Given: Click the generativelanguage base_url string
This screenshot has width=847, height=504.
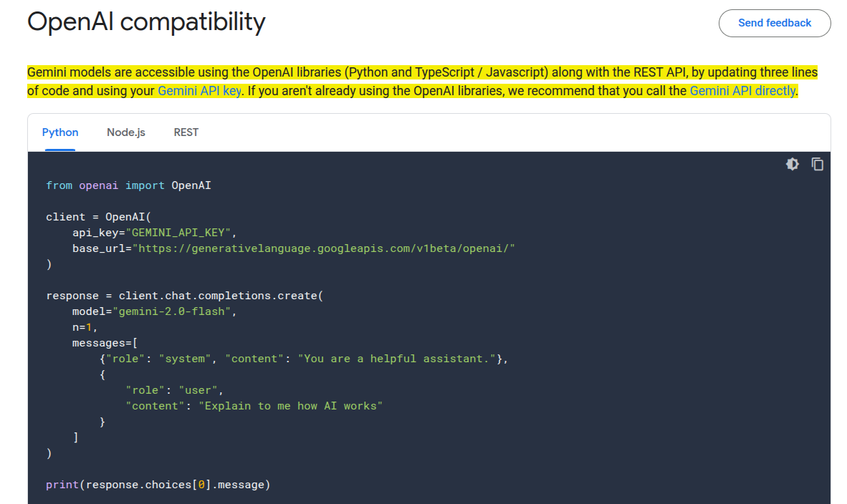Looking at the screenshot, I should [324, 248].
